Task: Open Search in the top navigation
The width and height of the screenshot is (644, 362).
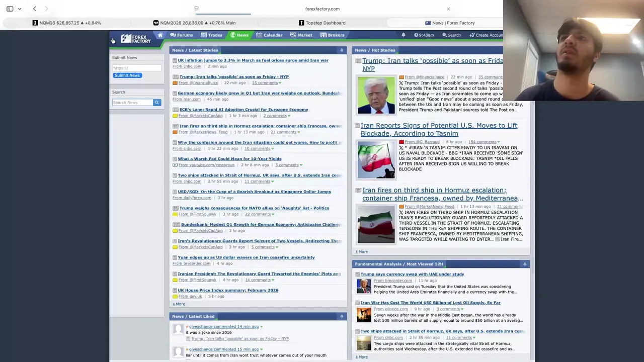Action: 451,35
